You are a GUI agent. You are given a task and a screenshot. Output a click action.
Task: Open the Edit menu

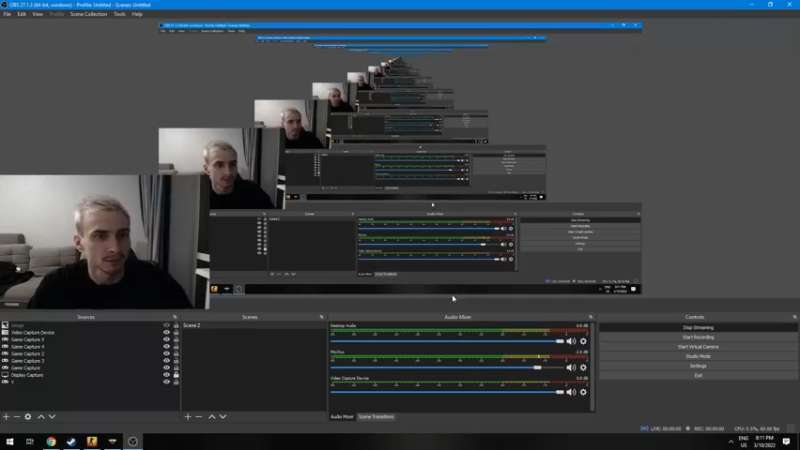point(21,14)
